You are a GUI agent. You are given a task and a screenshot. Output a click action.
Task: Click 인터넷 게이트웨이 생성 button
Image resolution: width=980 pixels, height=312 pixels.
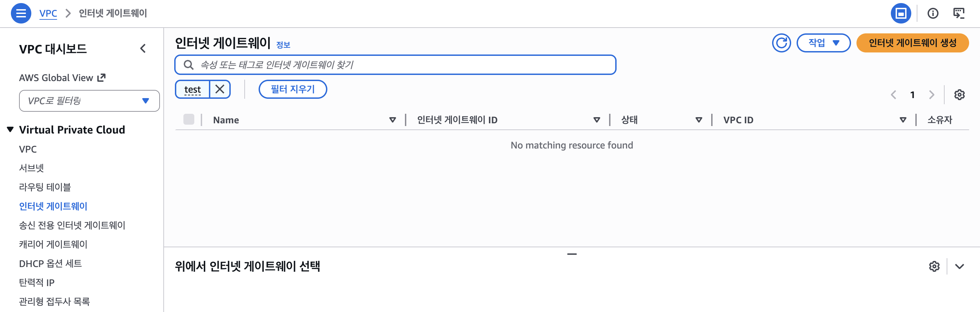point(912,43)
